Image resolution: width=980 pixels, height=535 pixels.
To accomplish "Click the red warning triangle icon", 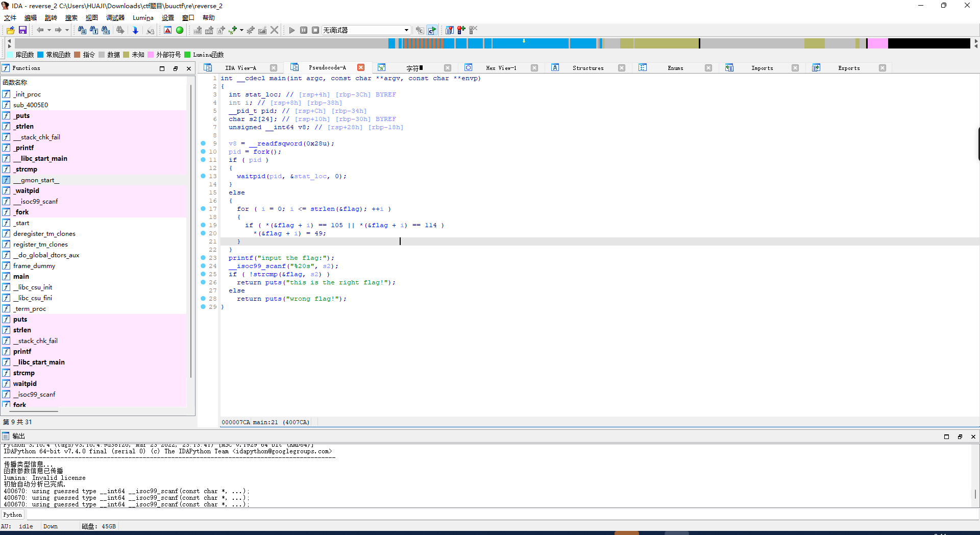I will tap(167, 30).
